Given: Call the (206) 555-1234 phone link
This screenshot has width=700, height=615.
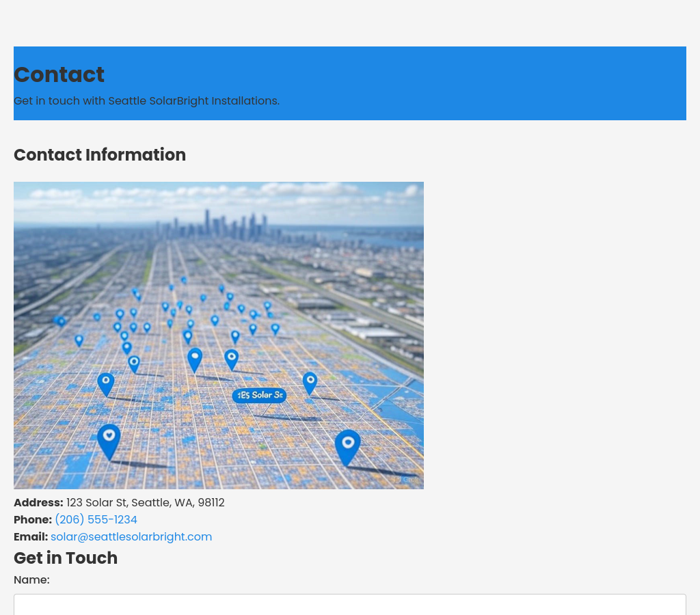Looking at the screenshot, I should (x=96, y=519).
